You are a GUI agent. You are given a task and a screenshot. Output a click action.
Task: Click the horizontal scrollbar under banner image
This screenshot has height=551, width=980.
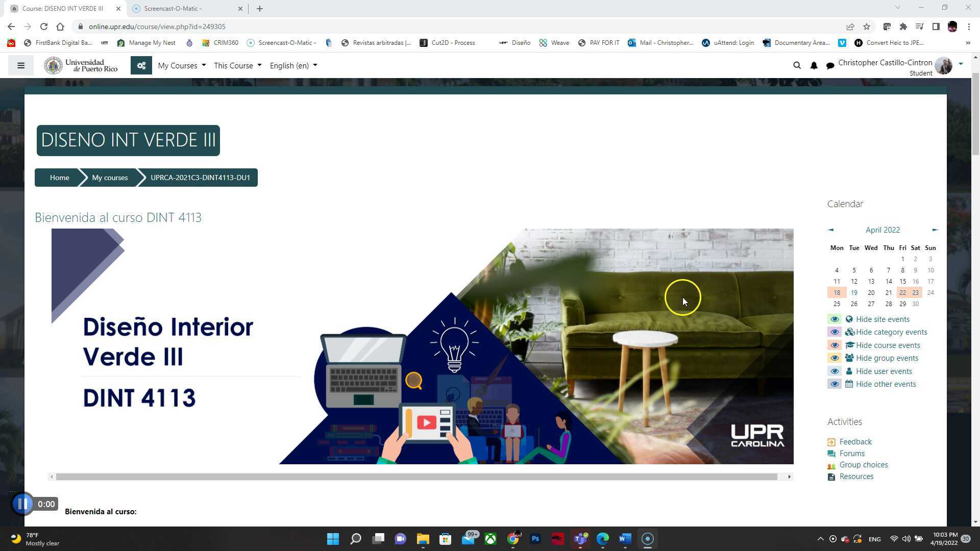(416, 477)
